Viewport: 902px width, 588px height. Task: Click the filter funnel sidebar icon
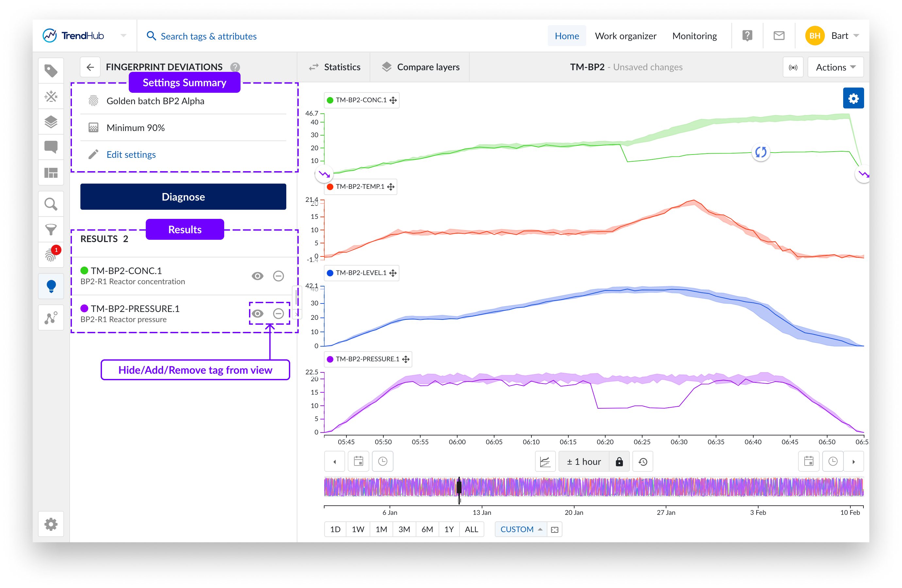(x=51, y=229)
